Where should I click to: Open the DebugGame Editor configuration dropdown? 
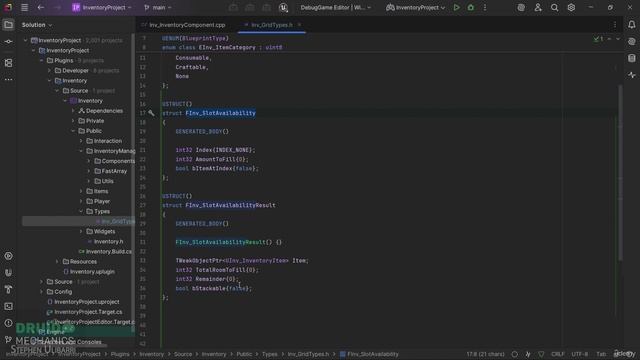(336, 7)
